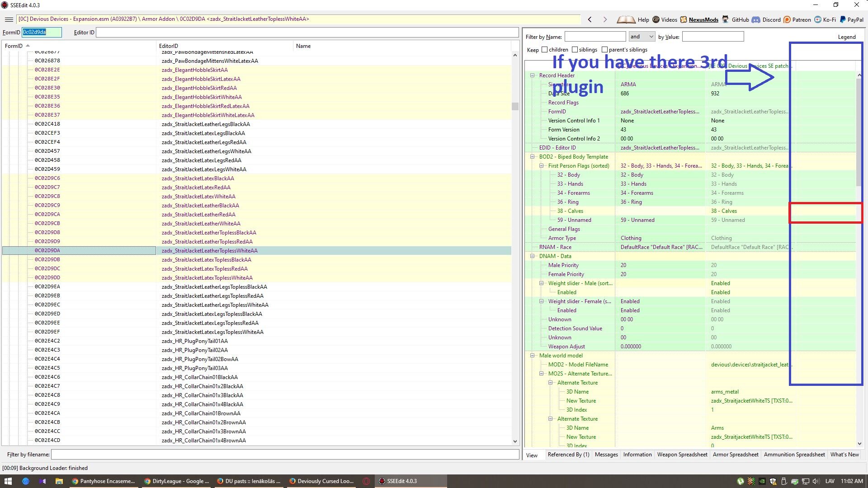Navigate forward with right arrow
The image size is (868, 488).
[x=605, y=19]
